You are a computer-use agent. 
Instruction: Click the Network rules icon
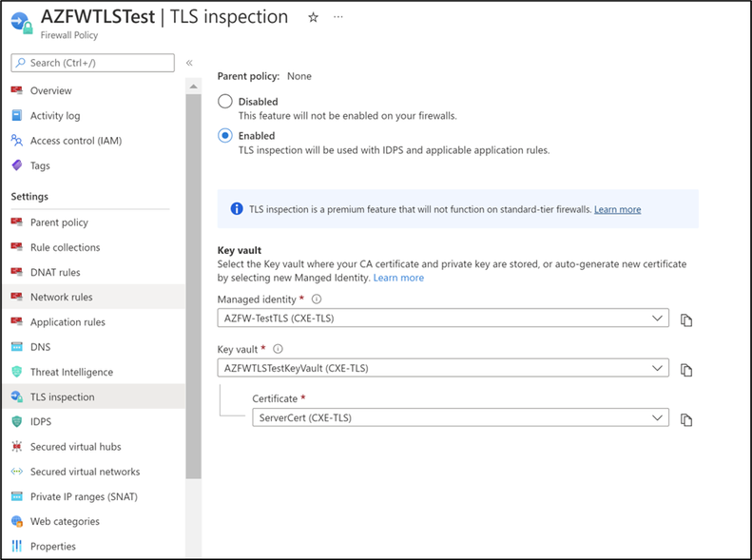pos(17,297)
